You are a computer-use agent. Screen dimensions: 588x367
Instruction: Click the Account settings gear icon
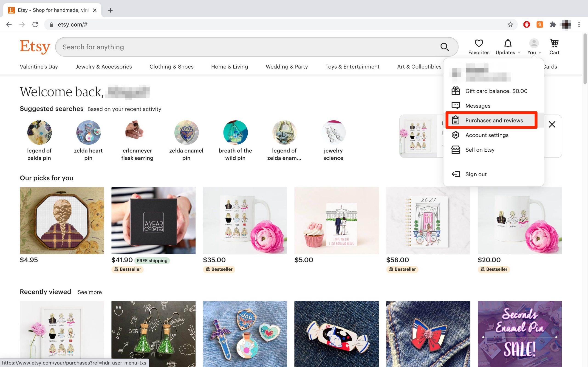(x=456, y=135)
